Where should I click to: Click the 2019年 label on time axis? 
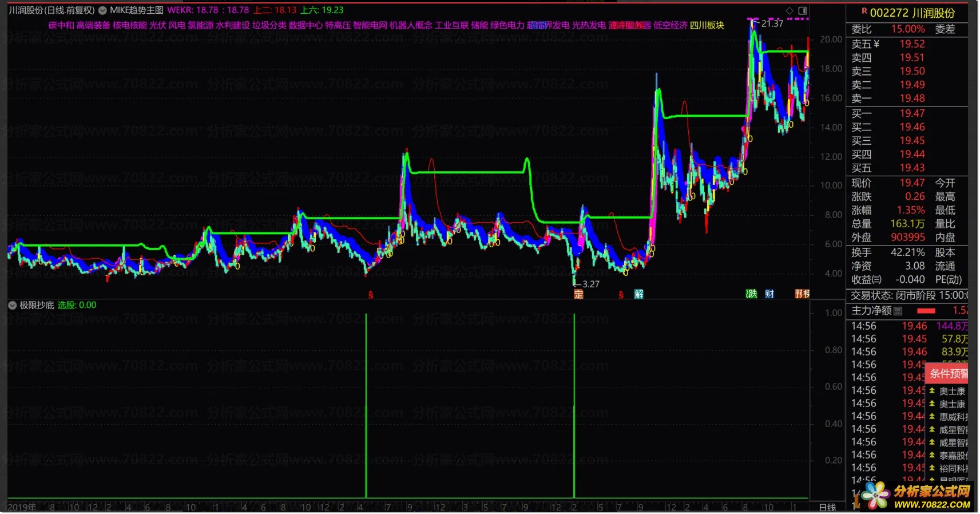22,508
